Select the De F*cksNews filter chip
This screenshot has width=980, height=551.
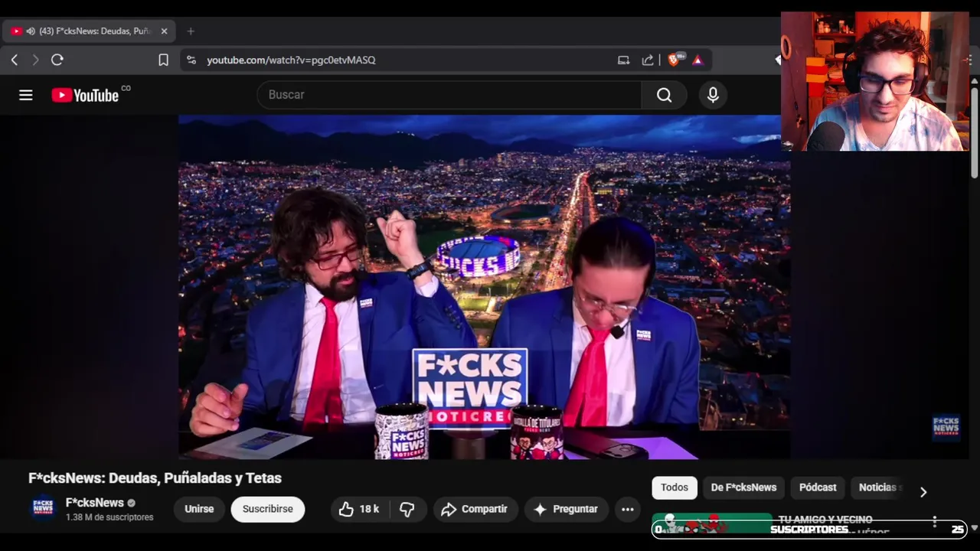point(743,487)
